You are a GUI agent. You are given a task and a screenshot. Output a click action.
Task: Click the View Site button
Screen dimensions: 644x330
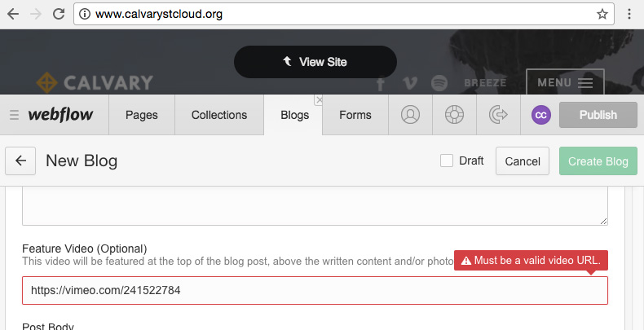[x=315, y=62]
